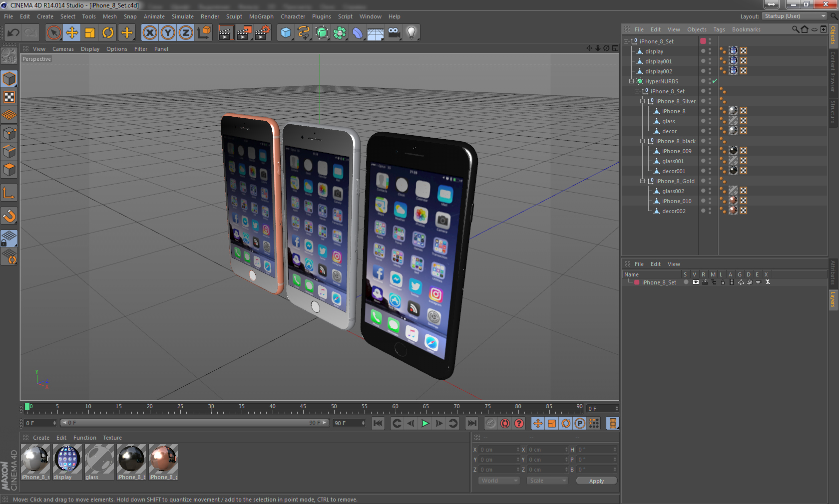
Task: Open spline pen tools icon
Action: (304, 33)
